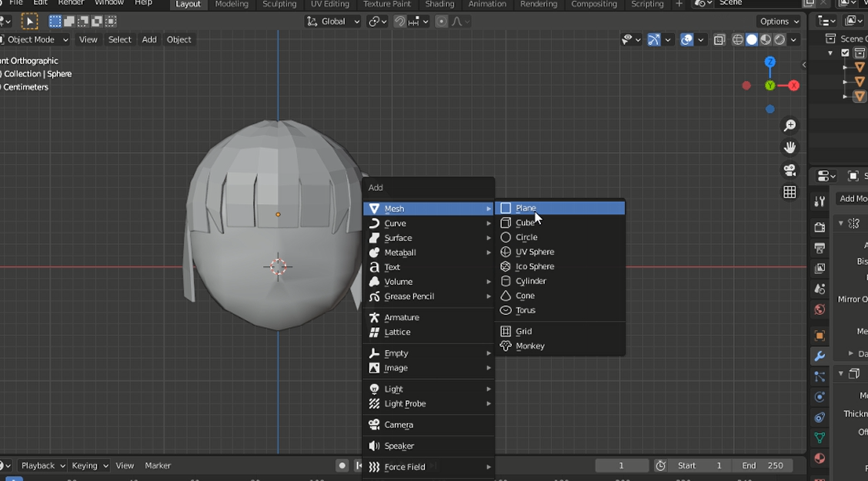The width and height of the screenshot is (868, 481).
Task: Toggle snapping magnet in the header
Action: click(x=400, y=22)
